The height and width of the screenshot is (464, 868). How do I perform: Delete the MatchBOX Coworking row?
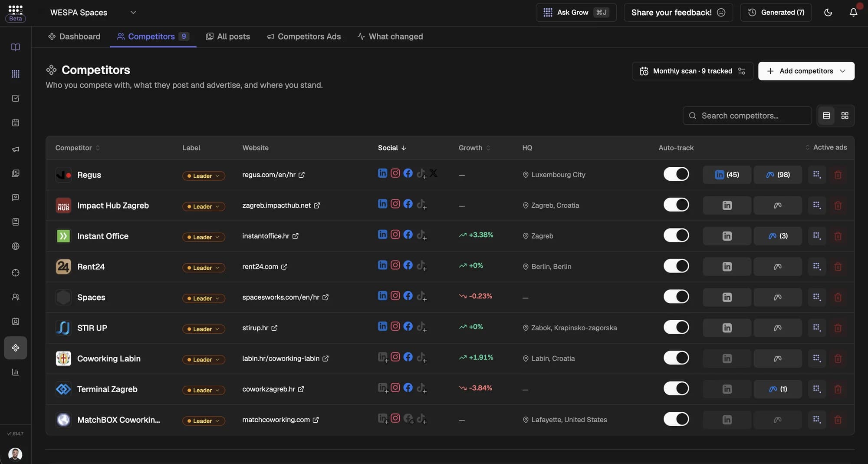[x=838, y=420]
